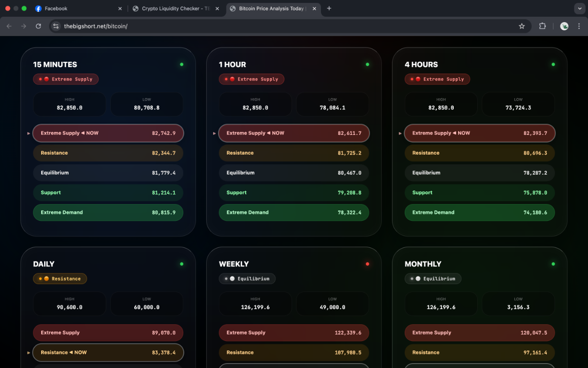
Task: Select the 1 HOUR Equilibrium row 80,467.0
Action: [x=294, y=173]
